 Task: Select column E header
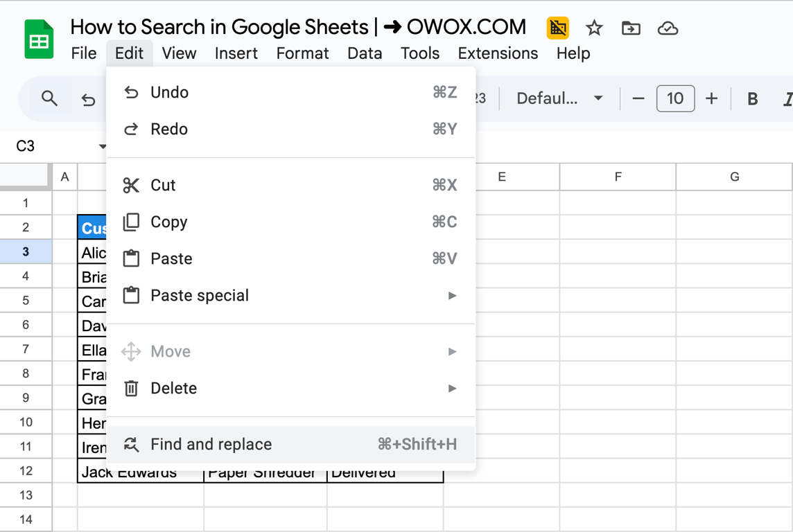coord(502,177)
